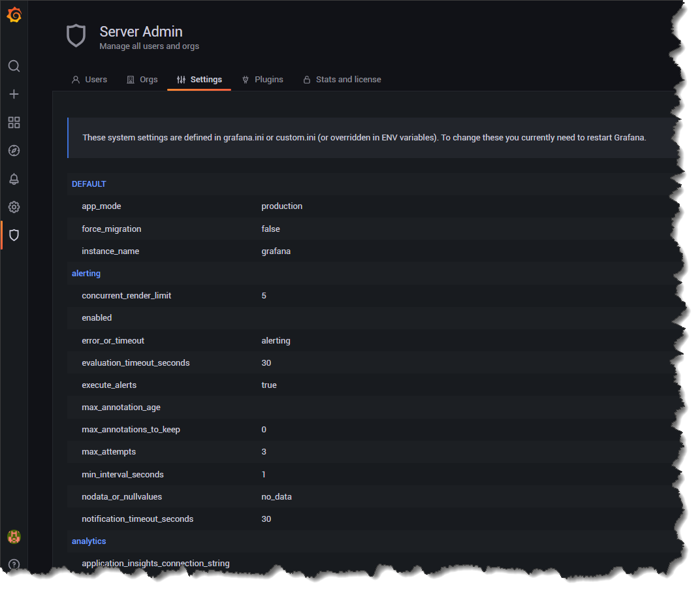Click the analytics section heading
This screenshot has height=593, width=700.
[x=89, y=541]
